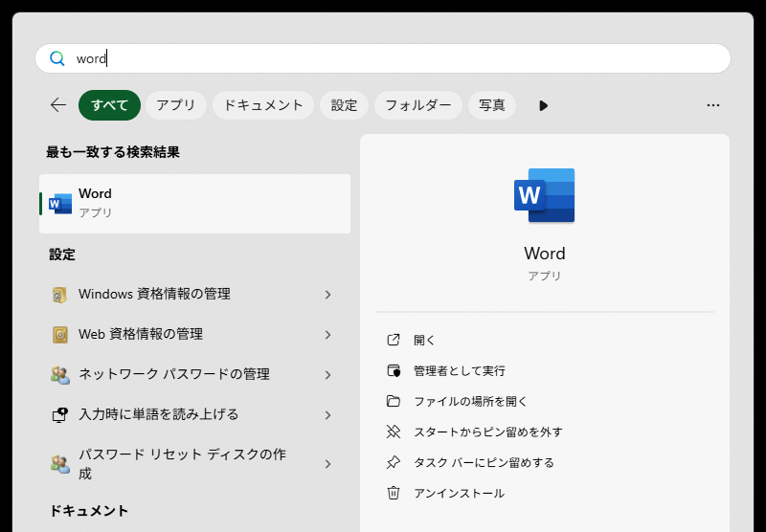The image size is (766, 532).
Task: Switch to the アプリ filter tab
Action: click(x=176, y=105)
